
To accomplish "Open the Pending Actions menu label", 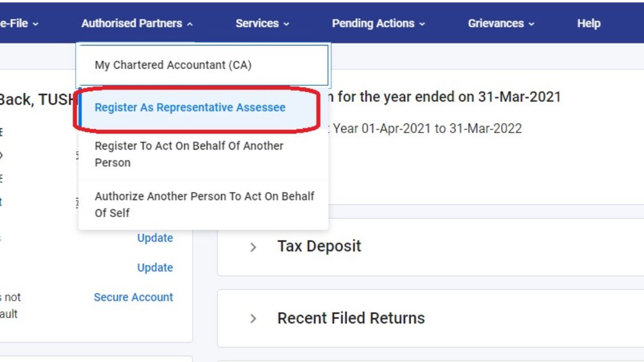I will tap(373, 24).
